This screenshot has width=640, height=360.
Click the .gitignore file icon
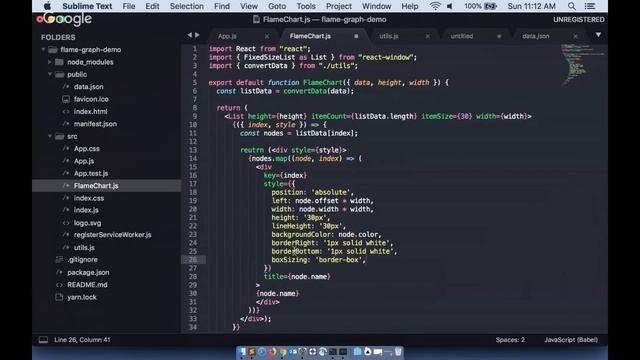pyautogui.click(x=59, y=260)
